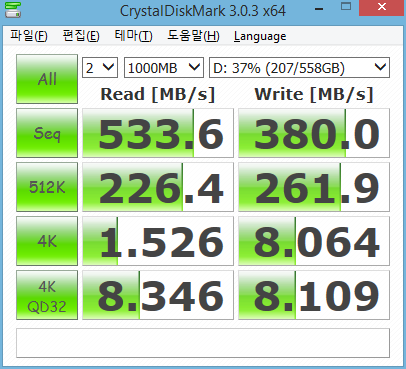The height and width of the screenshot is (369, 406).
Task: Click the CrystalDiskMark app icon in title bar
Action: coord(13,9)
